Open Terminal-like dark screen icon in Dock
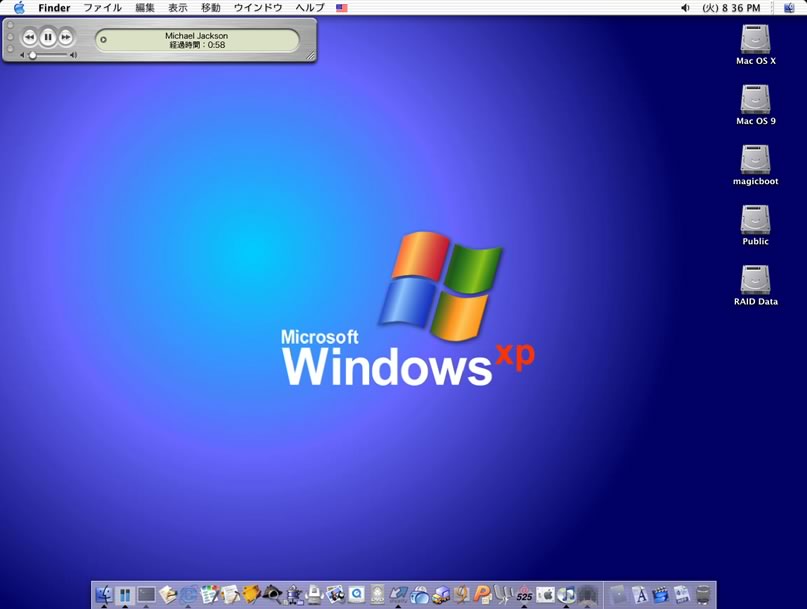 pos(146,595)
